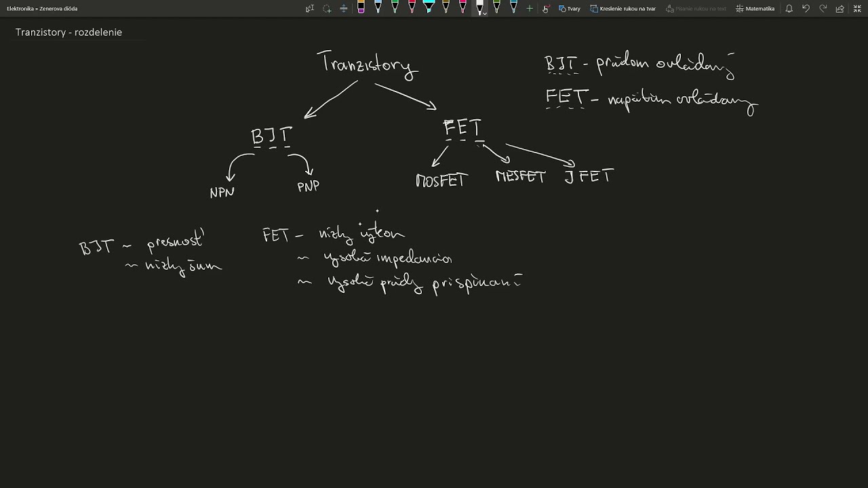This screenshot has width=868, height=488.
Task: Share the notebook page
Action: coord(840,9)
